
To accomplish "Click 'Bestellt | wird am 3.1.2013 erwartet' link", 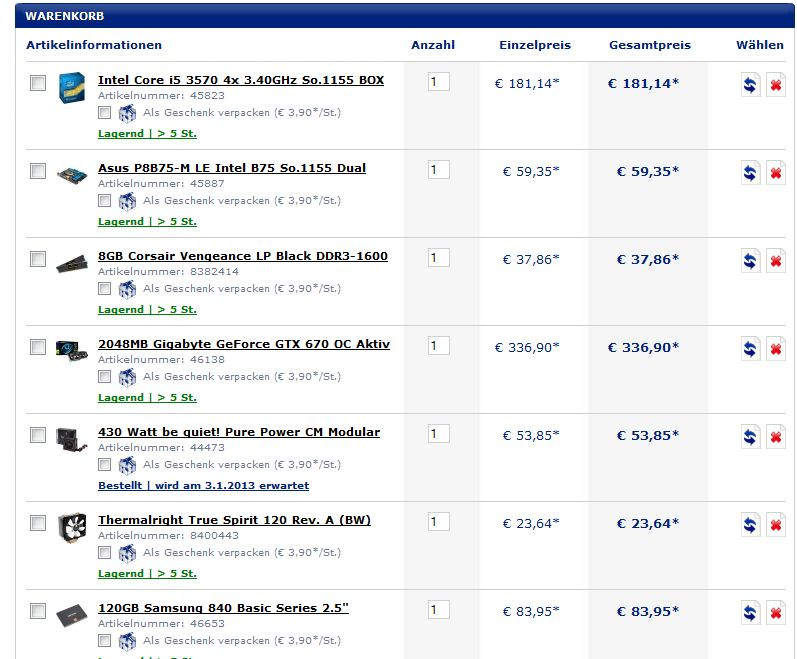I will click(x=203, y=485).
